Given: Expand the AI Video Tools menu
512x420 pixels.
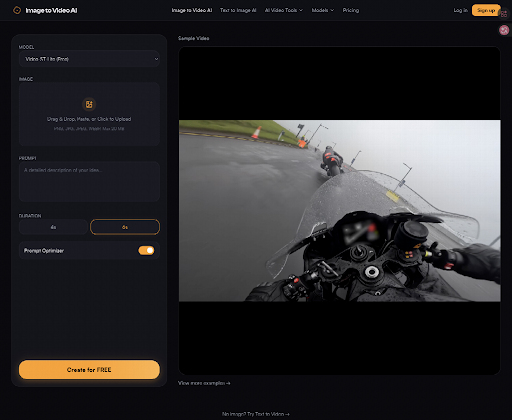Looking at the screenshot, I should pyautogui.click(x=284, y=10).
